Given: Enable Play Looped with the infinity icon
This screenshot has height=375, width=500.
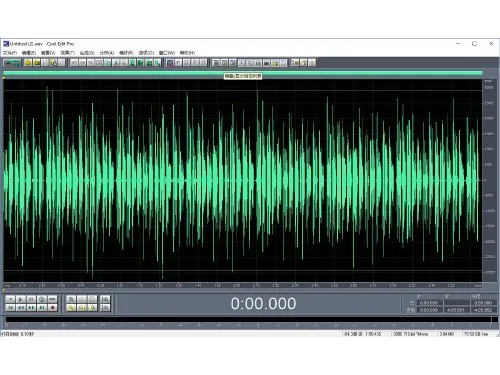Looking at the screenshot, I should (x=52, y=299).
